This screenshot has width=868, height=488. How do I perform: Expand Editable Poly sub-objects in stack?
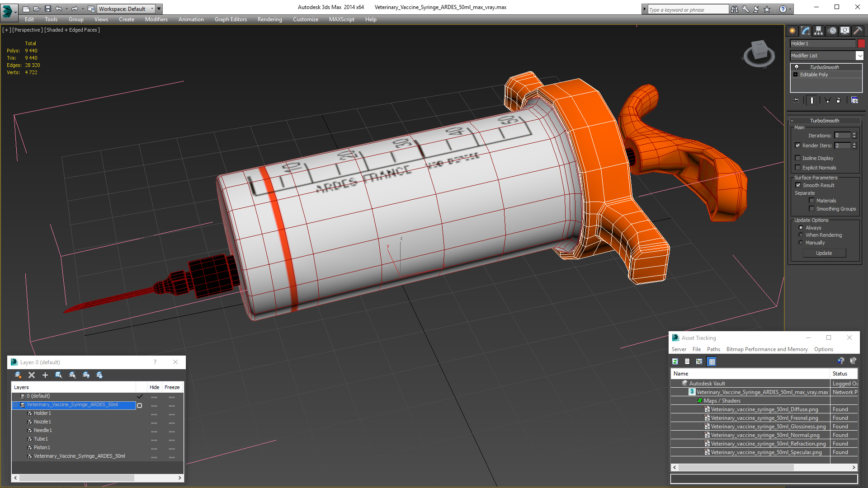pyautogui.click(x=796, y=75)
